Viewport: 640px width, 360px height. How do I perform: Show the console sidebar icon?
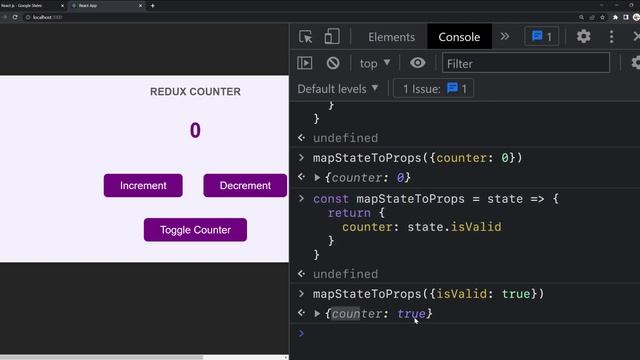(x=304, y=63)
